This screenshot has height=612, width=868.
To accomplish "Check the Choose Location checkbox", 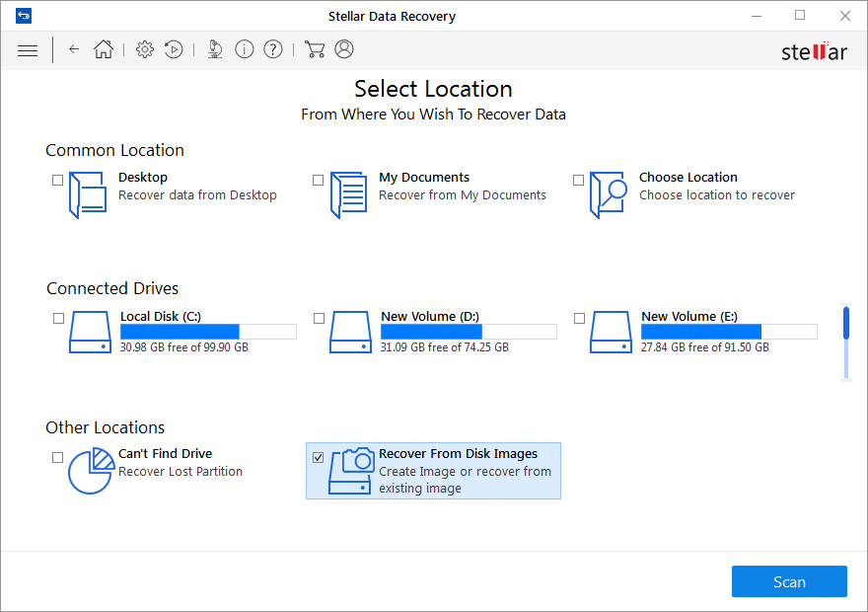I will pyautogui.click(x=578, y=180).
